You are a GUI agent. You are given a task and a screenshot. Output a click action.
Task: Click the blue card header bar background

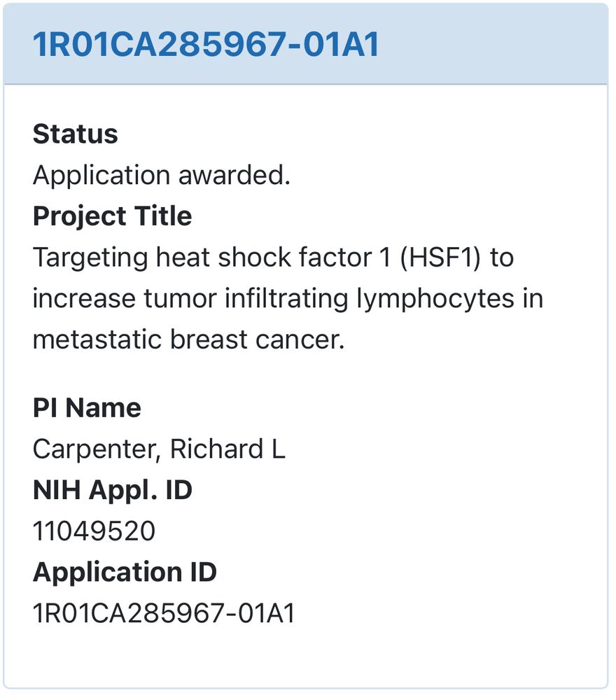[x=491, y=44]
